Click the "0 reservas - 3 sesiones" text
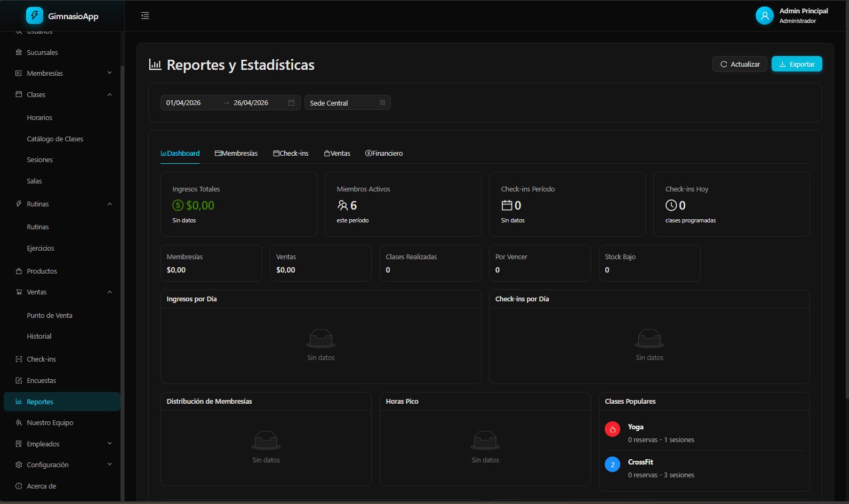 [661, 475]
